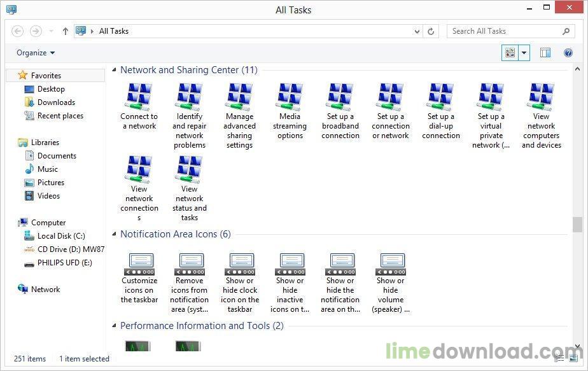Navigate back with the Back button
588x371 pixels.
(x=17, y=31)
